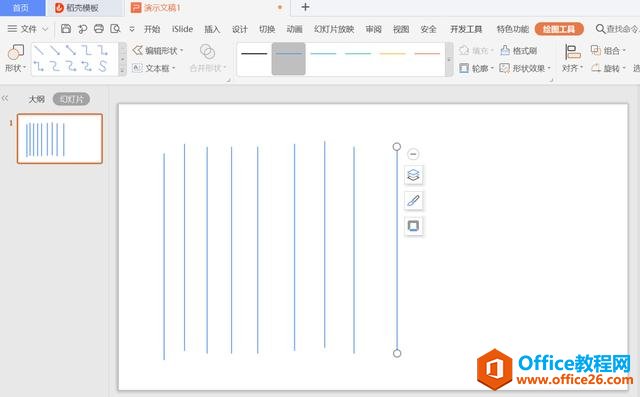640x397 pixels.
Task: Click the 绘图工具 drawing tools tab
Action: coord(559,29)
